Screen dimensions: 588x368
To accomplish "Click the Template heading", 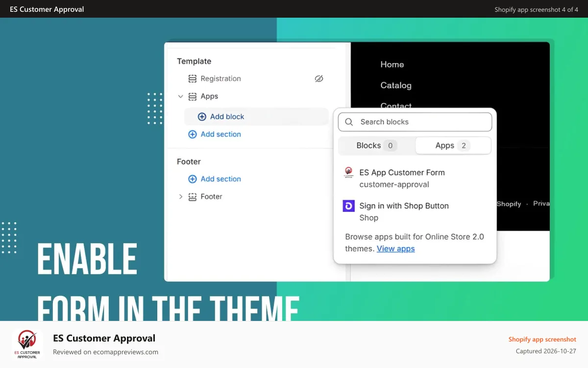I will click(194, 61).
